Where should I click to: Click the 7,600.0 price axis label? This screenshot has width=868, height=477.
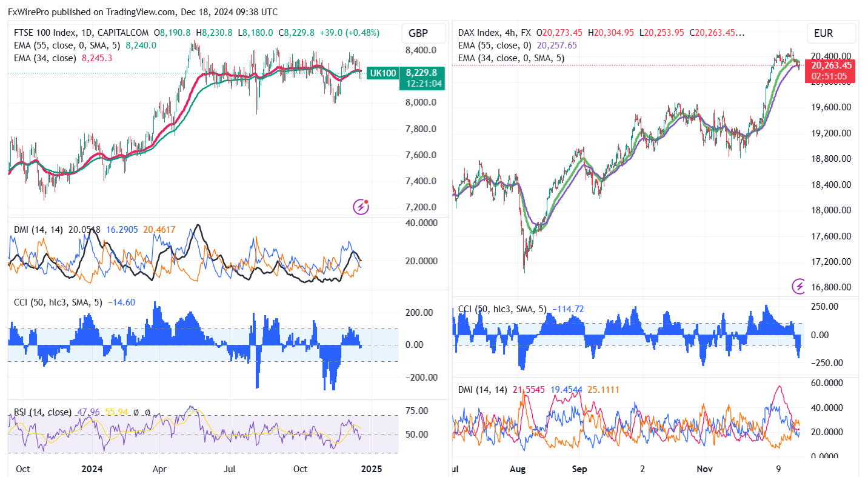coord(421,155)
